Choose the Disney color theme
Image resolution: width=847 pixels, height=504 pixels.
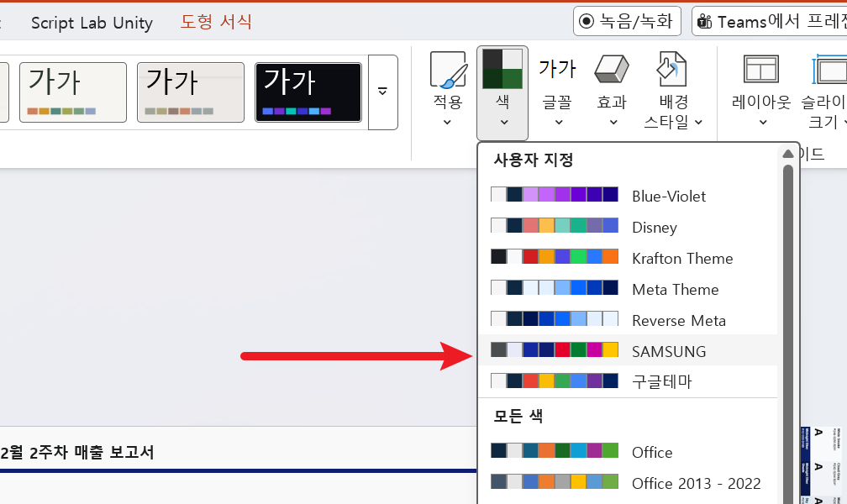[x=628, y=227]
